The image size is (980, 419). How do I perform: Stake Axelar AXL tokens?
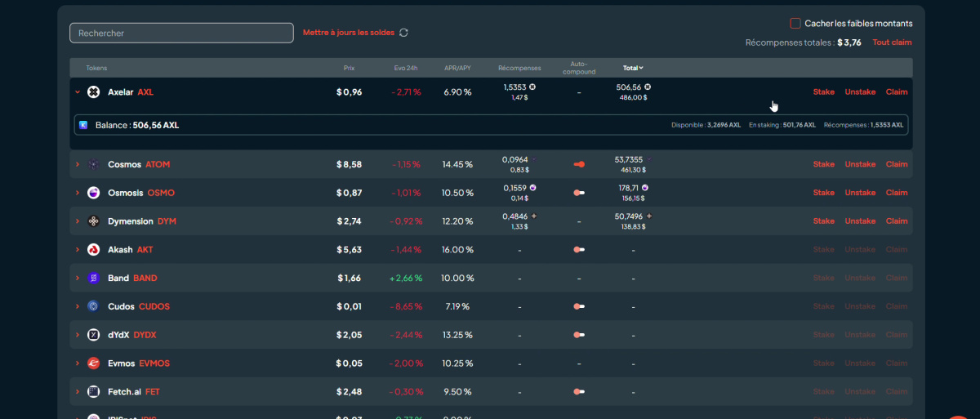[823, 92]
